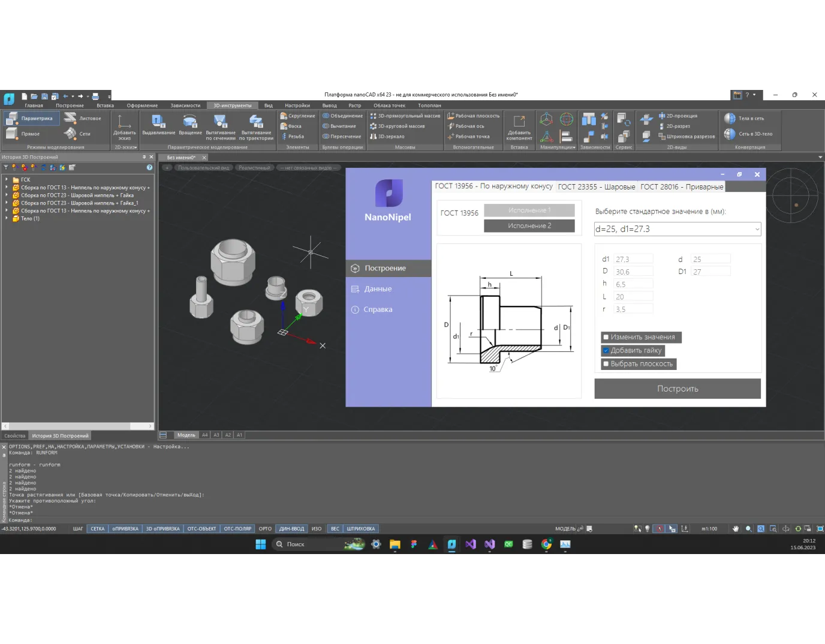Click the print icon in quick access toolbar
825x644 pixels.
pos(95,96)
